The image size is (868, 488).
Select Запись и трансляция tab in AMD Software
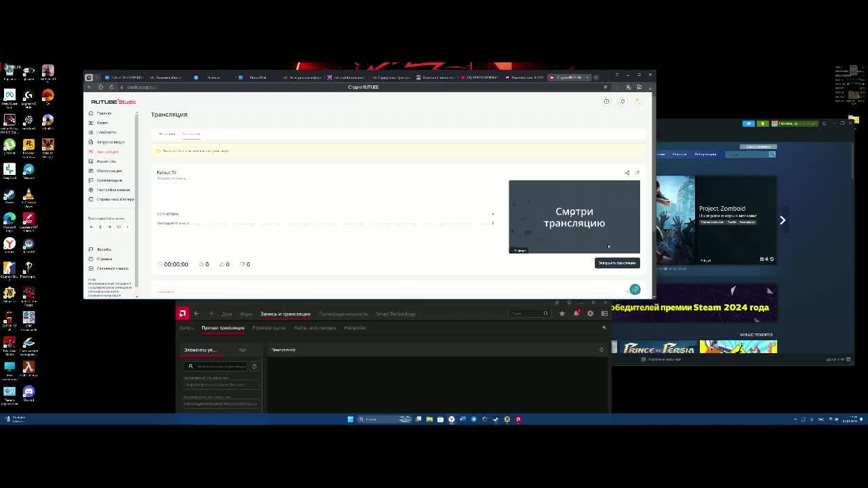coord(285,314)
